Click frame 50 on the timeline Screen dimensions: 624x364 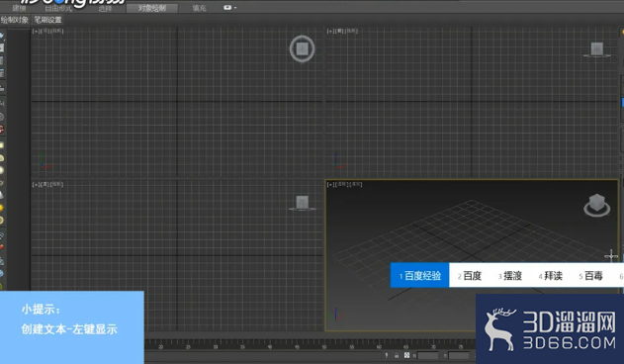point(324,346)
